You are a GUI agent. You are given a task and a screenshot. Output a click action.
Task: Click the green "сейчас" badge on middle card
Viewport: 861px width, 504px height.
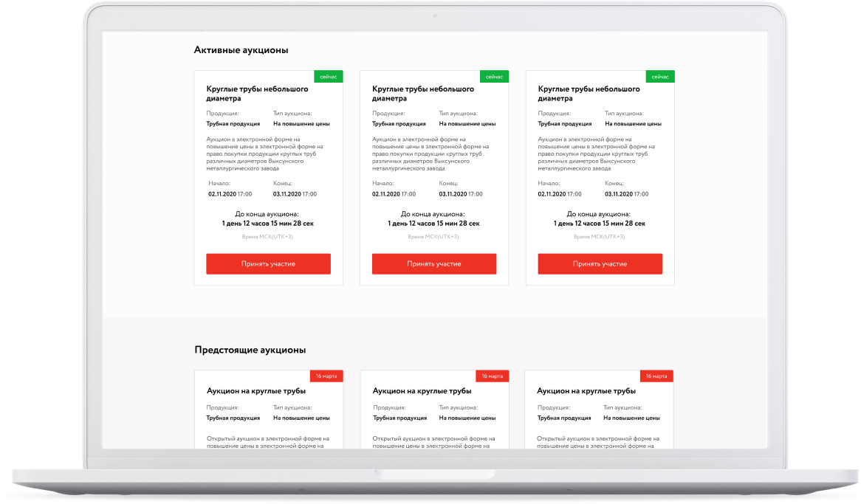click(x=494, y=77)
